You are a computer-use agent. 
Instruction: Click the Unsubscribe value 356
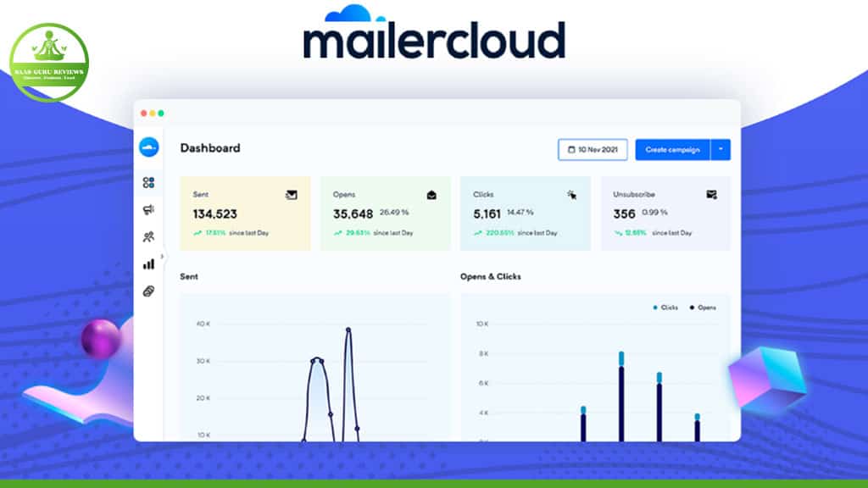(624, 214)
